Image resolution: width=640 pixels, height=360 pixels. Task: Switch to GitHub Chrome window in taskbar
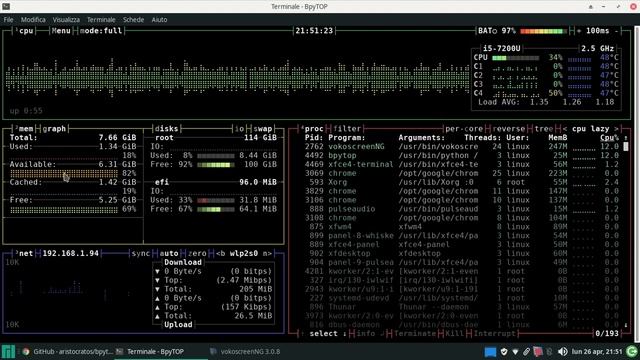pyautogui.click(x=67, y=351)
